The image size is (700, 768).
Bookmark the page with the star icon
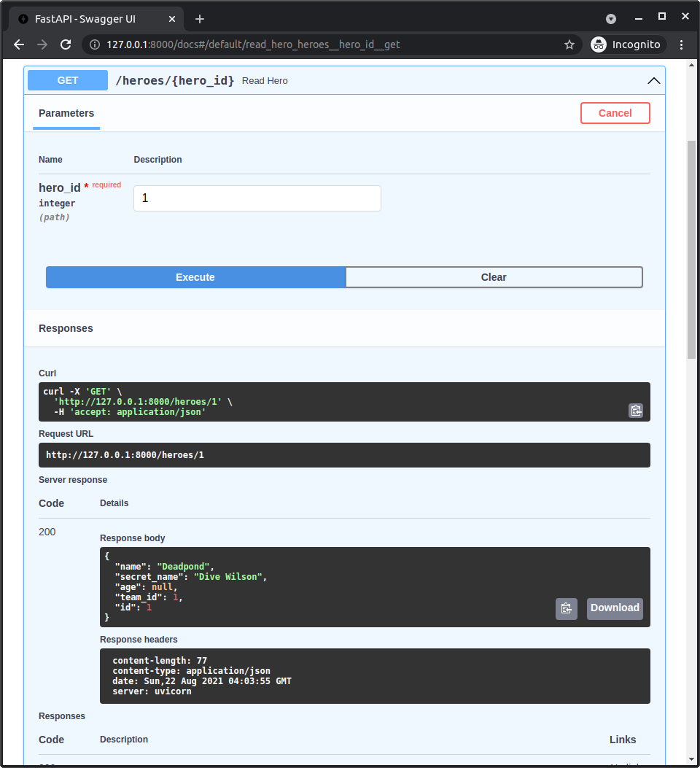coord(569,44)
